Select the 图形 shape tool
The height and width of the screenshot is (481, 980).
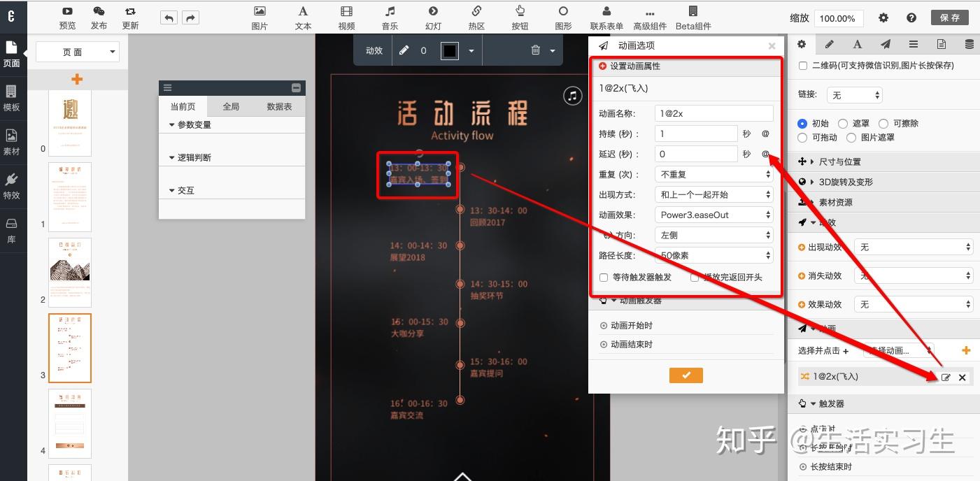[563, 17]
